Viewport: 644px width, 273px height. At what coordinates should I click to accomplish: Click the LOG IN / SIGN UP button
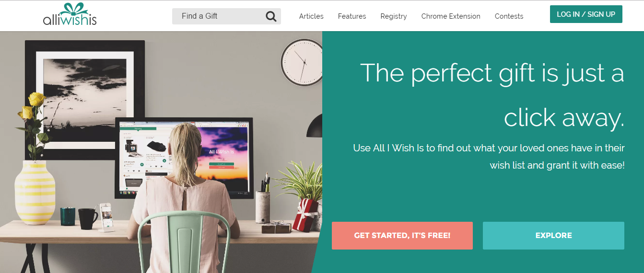[586, 14]
